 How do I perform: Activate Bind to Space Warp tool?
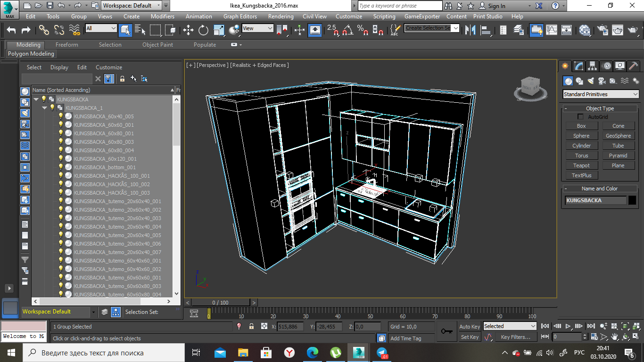click(74, 30)
